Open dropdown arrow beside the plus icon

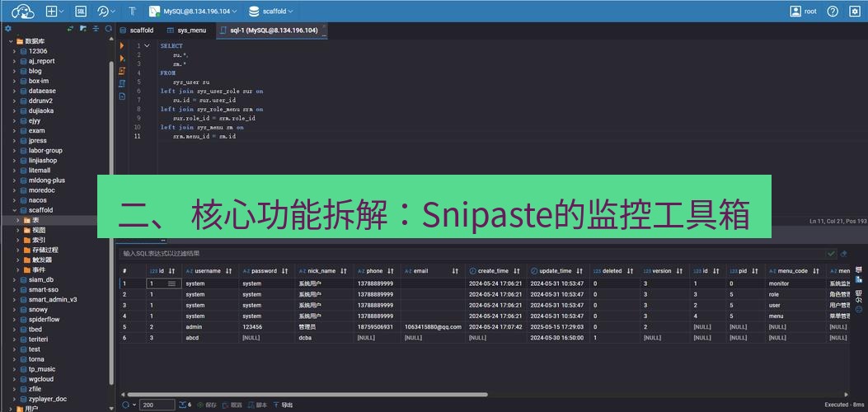(x=62, y=11)
